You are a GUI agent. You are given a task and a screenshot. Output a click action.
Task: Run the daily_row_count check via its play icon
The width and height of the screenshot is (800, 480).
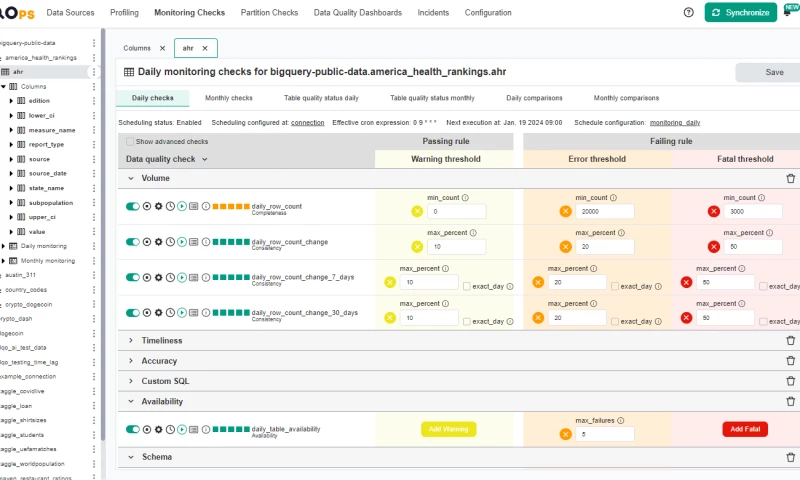182,206
